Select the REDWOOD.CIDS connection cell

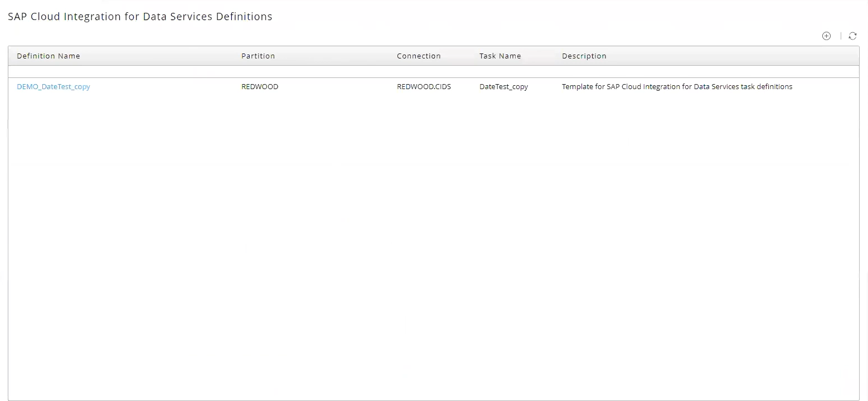pos(424,87)
